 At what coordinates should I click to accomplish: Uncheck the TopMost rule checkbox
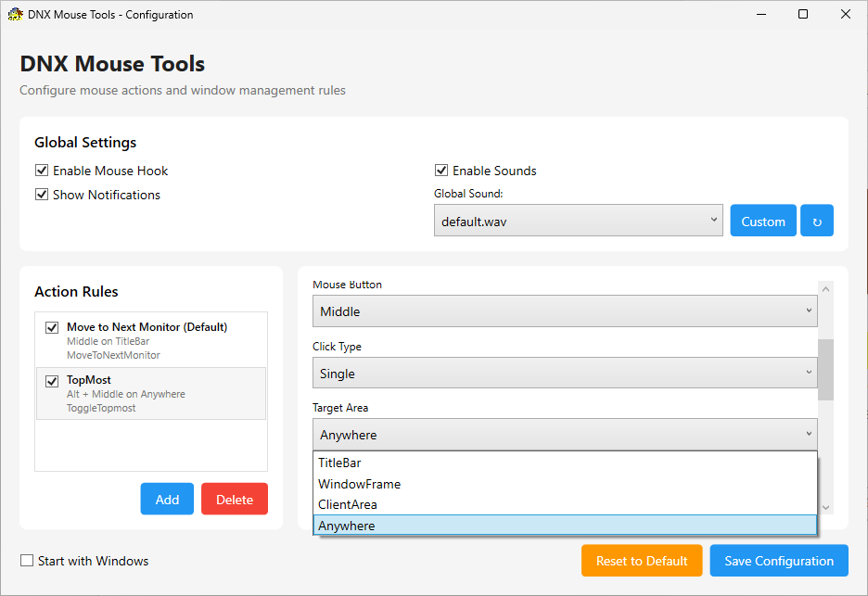tap(52, 380)
